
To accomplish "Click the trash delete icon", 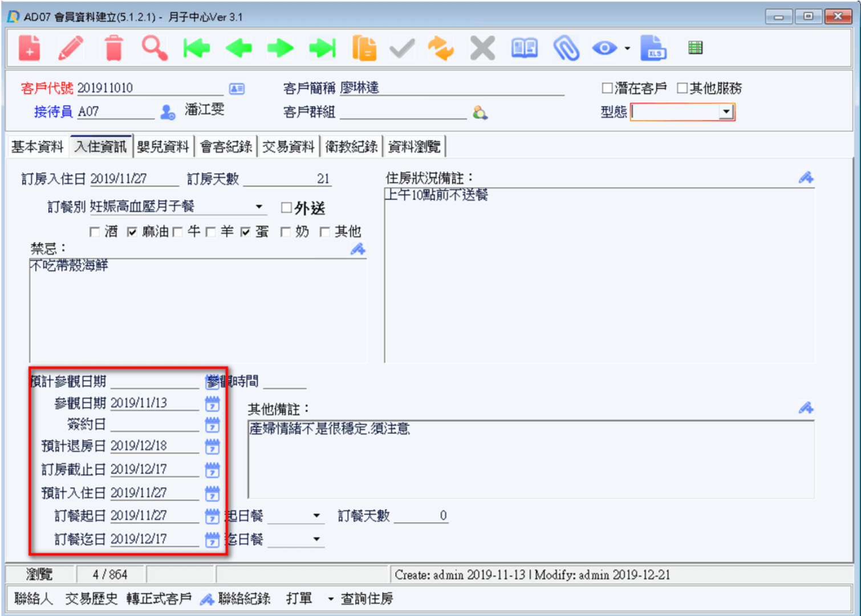I will [113, 48].
